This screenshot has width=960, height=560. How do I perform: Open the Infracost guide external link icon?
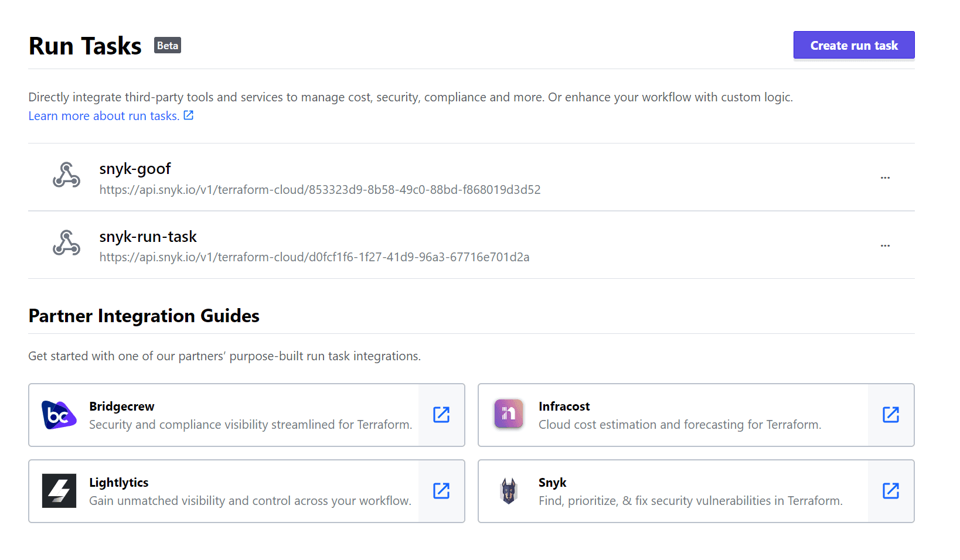(891, 415)
